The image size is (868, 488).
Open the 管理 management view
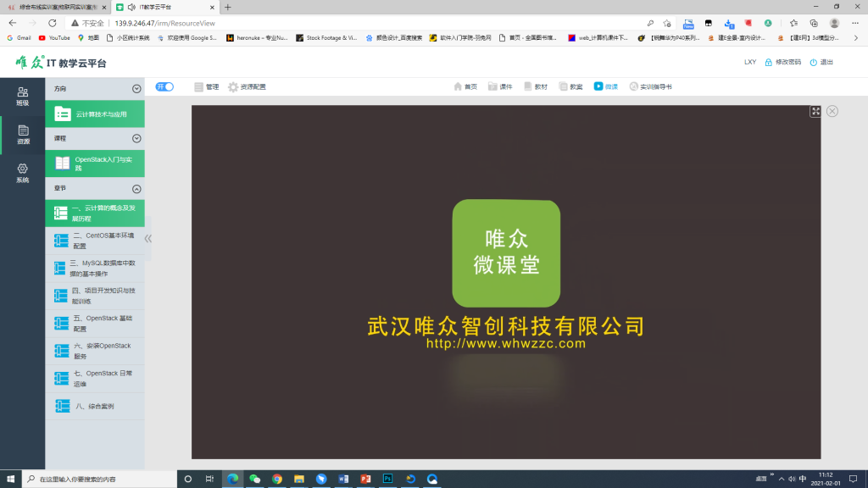(207, 87)
